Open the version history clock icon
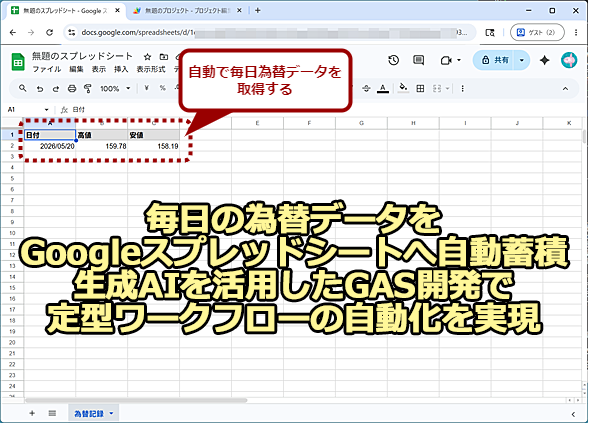 coord(393,60)
